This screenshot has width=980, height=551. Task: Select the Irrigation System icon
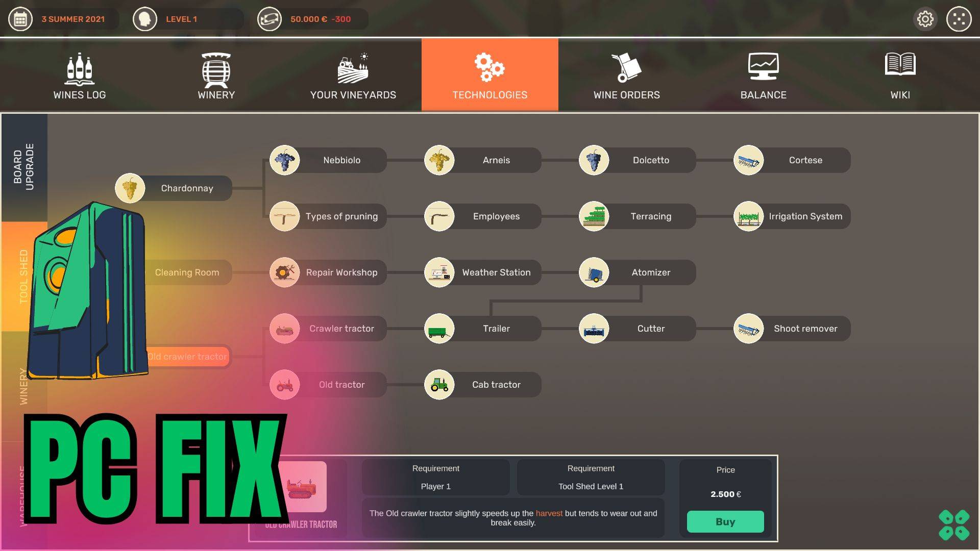749,216
